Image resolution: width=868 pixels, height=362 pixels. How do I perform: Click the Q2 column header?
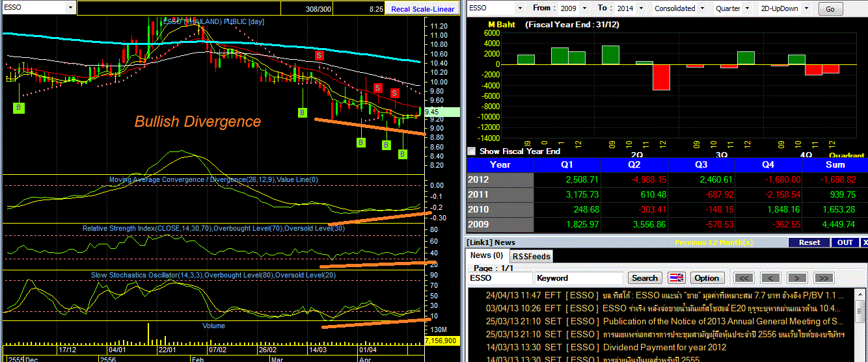[634, 165]
